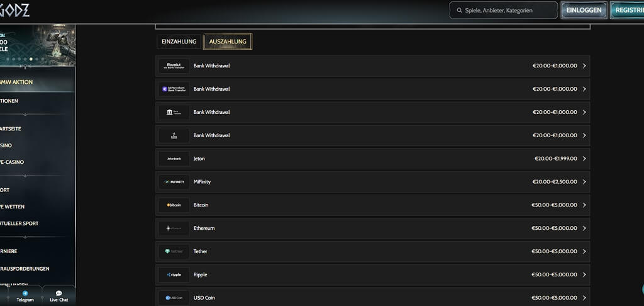Click the SEPA Instant Bank Transfer logo
This screenshot has width=644, height=306.
(174, 89)
